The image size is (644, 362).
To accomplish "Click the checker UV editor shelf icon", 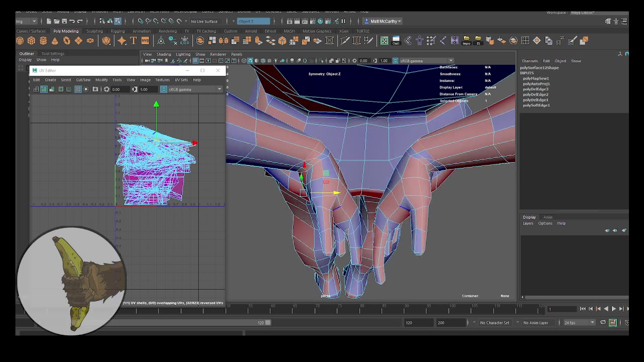I will tap(384, 41).
